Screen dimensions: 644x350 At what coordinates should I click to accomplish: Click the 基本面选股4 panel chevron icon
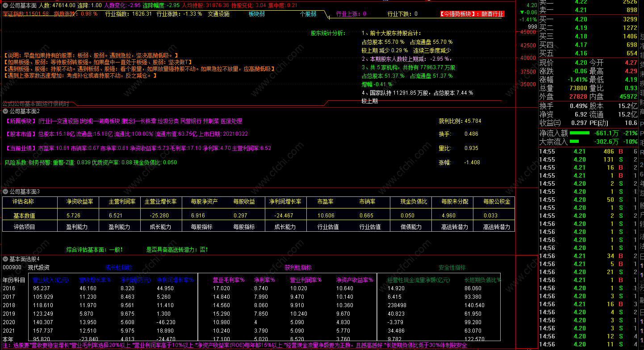point(5,258)
